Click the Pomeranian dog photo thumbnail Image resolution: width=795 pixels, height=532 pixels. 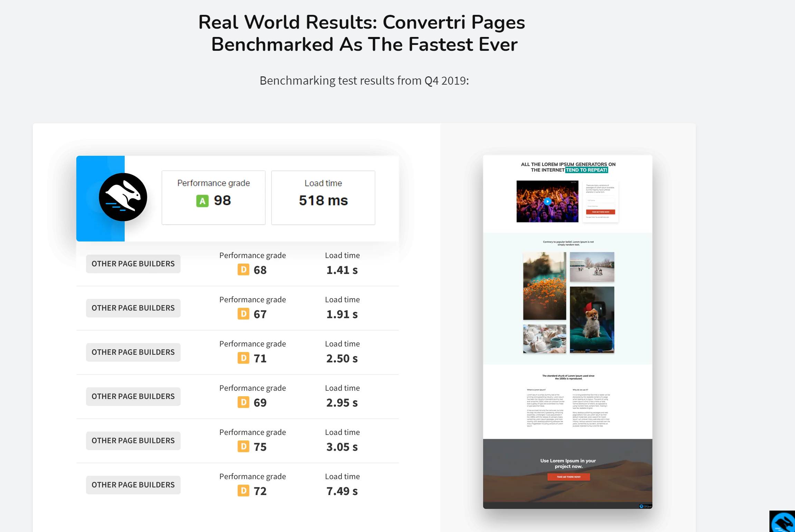592,320
